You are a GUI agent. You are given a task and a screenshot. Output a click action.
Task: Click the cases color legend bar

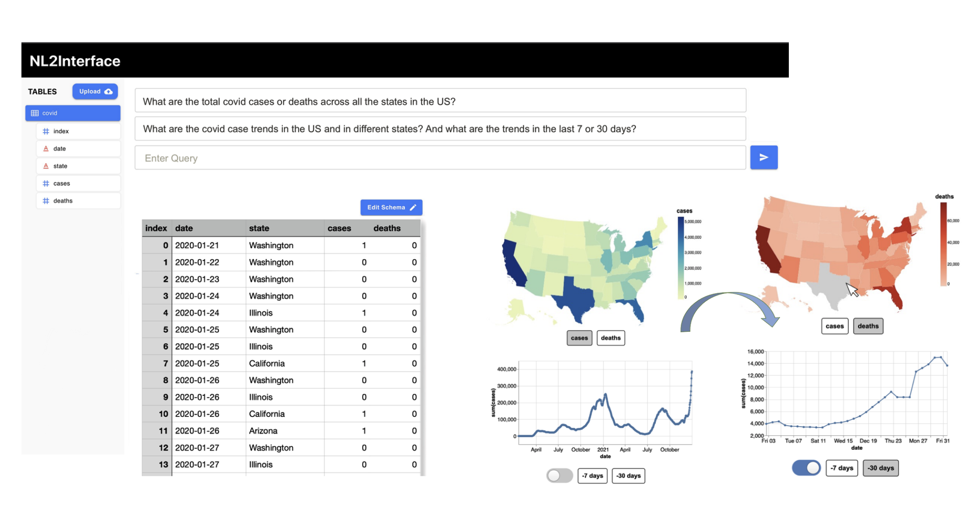[681, 257]
